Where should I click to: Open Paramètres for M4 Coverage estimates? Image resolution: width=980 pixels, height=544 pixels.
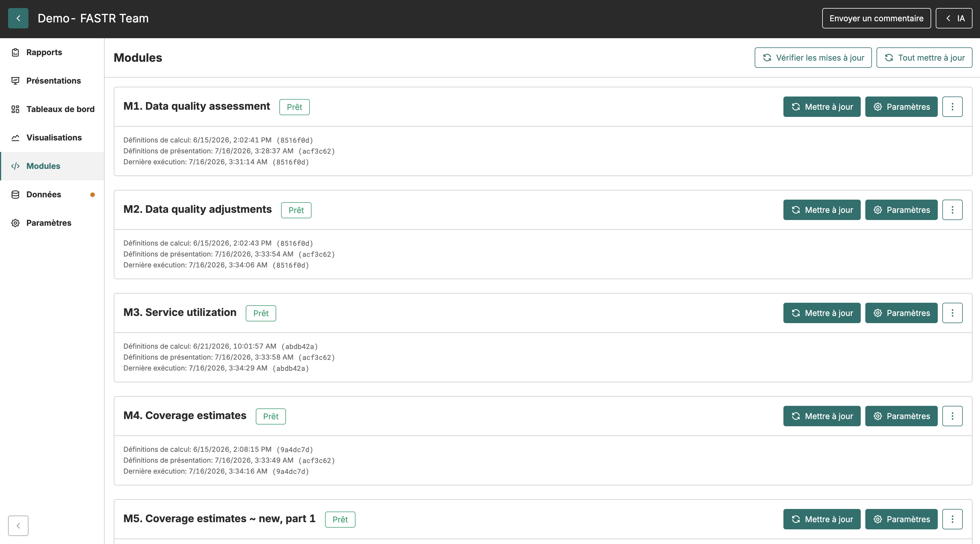(901, 416)
